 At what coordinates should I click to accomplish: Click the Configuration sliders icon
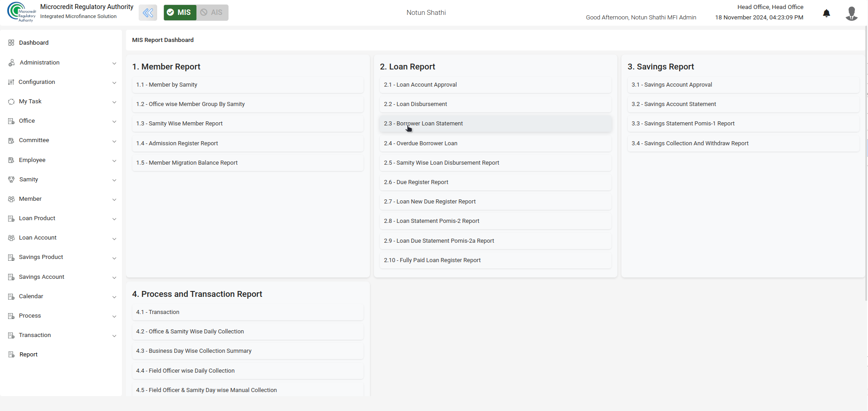click(11, 82)
